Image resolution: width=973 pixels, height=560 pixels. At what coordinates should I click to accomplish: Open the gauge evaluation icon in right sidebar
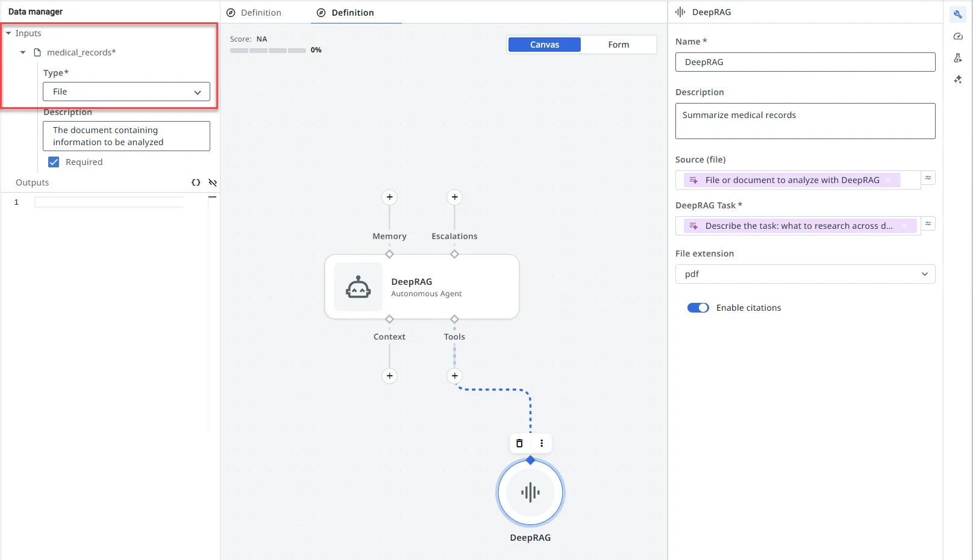click(x=958, y=36)
